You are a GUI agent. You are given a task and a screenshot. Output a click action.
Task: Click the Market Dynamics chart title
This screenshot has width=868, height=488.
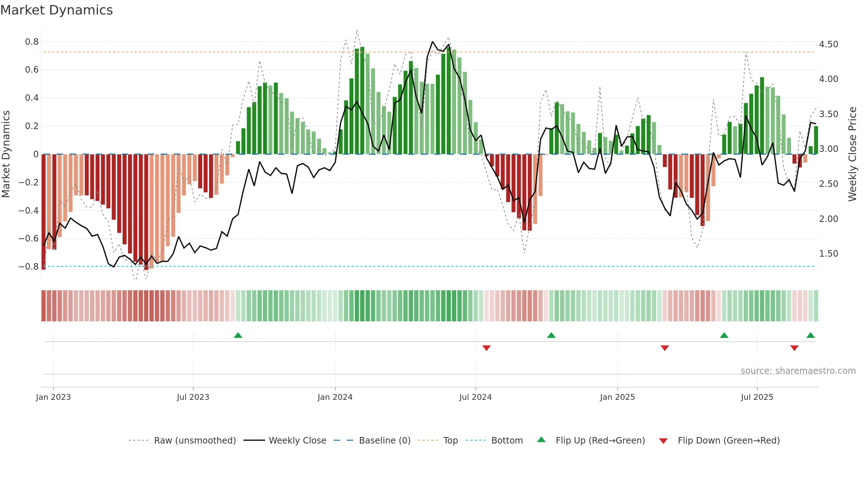[56, 10]
